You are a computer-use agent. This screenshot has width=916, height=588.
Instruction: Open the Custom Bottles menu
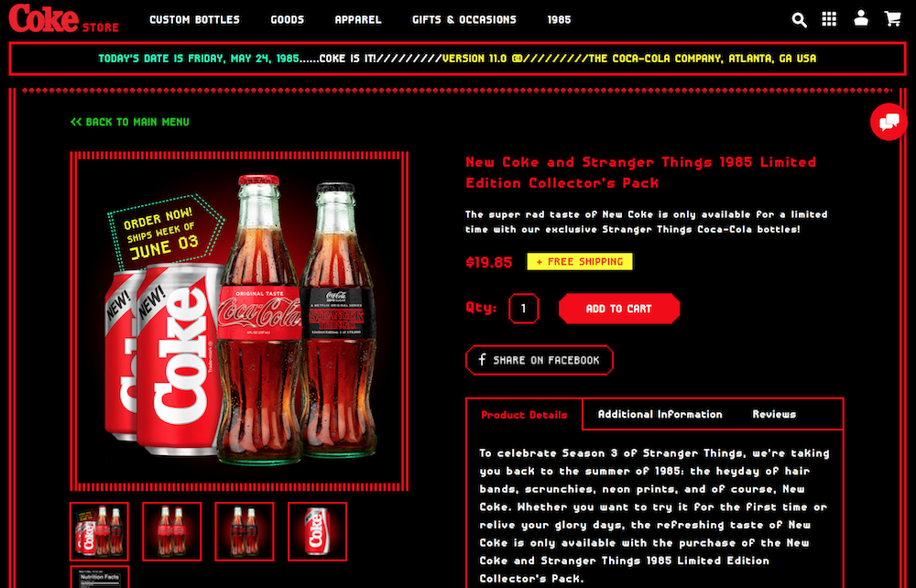194,20
